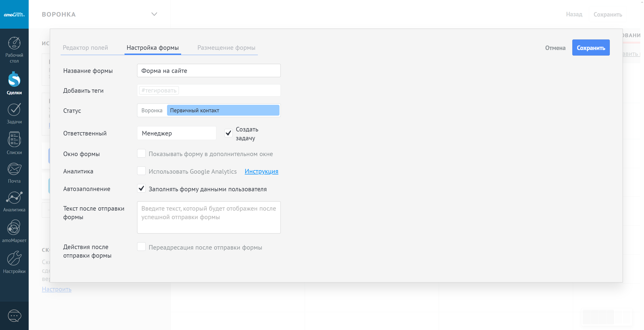This screenshot has height=330, width=644.
Task: Switch to Редактор полей tab
Action: pyautogui.click(x=85, y=48)
